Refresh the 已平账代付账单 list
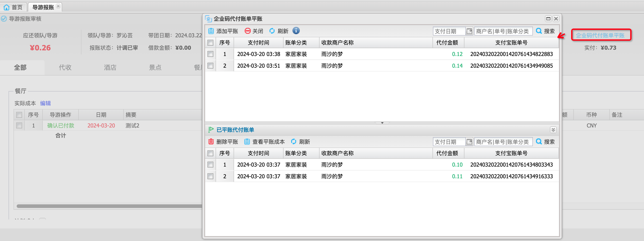Image resolution: width=644 pixels, height=241 pixels. tap(300, 142)
